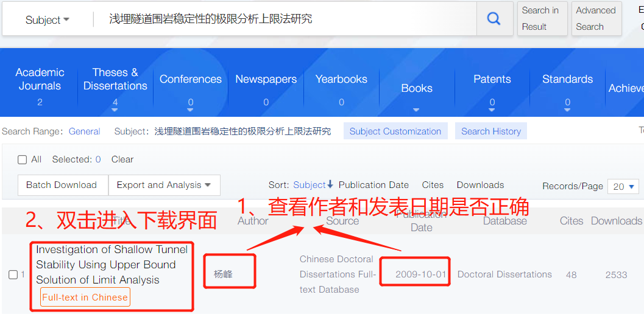Viewport: 644px width, 320px height.
Task: Expand the arrow under Conferences
Action: pos(190,110)
